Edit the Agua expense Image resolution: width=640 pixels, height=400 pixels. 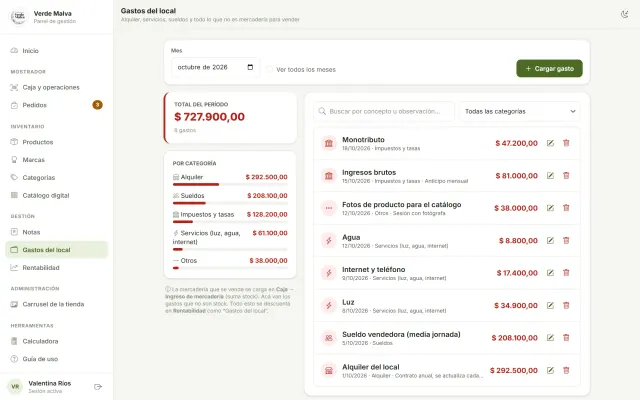click(550, 240)
